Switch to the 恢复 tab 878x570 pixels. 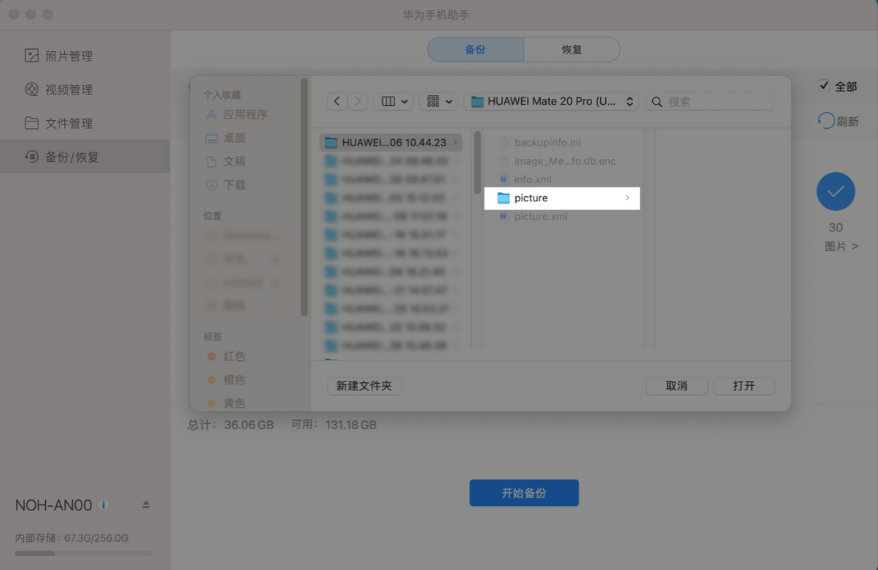(x=572, y=50)
